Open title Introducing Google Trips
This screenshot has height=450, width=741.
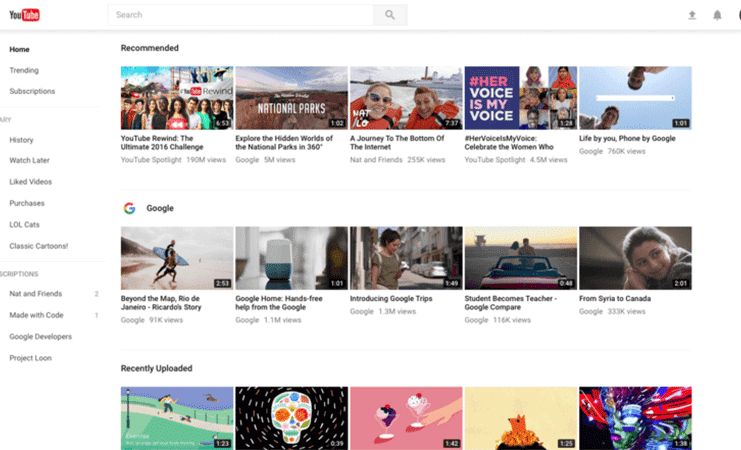(391, 299)
